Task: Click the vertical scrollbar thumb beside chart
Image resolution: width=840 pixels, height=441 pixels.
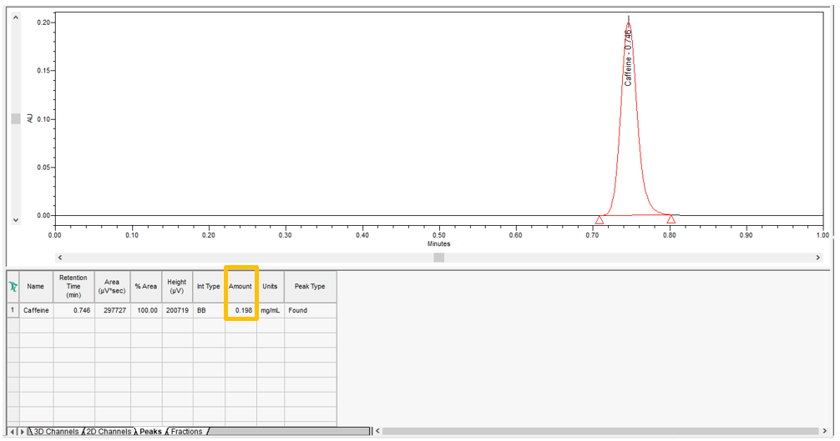Action: tap(15, 118)
